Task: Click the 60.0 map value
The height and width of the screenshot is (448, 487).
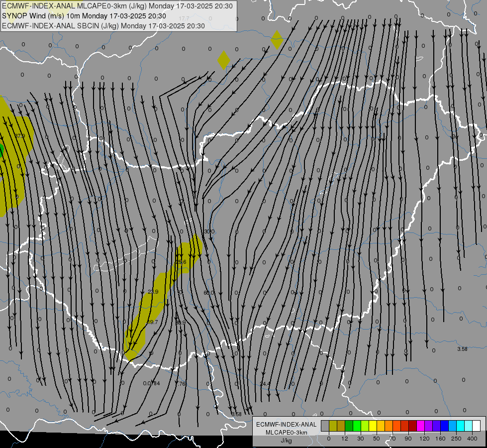Action: pyautogui.click(x=209, y=293)
